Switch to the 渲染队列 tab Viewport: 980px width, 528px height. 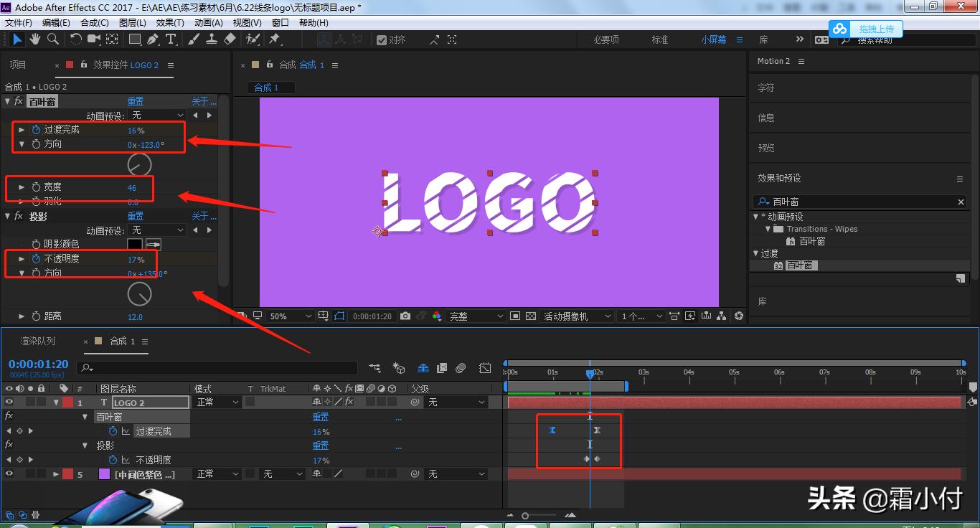pyautogui.click(x=37, y=341)
